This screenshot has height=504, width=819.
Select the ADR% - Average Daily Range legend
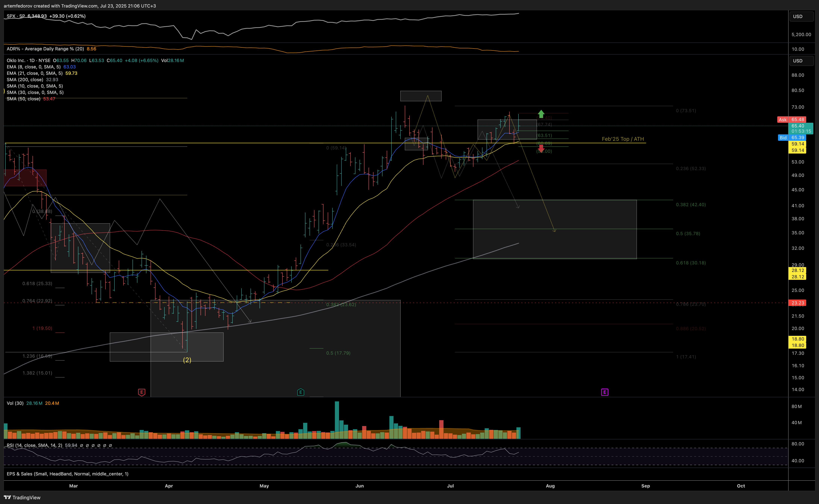click(x=45, y=49)
